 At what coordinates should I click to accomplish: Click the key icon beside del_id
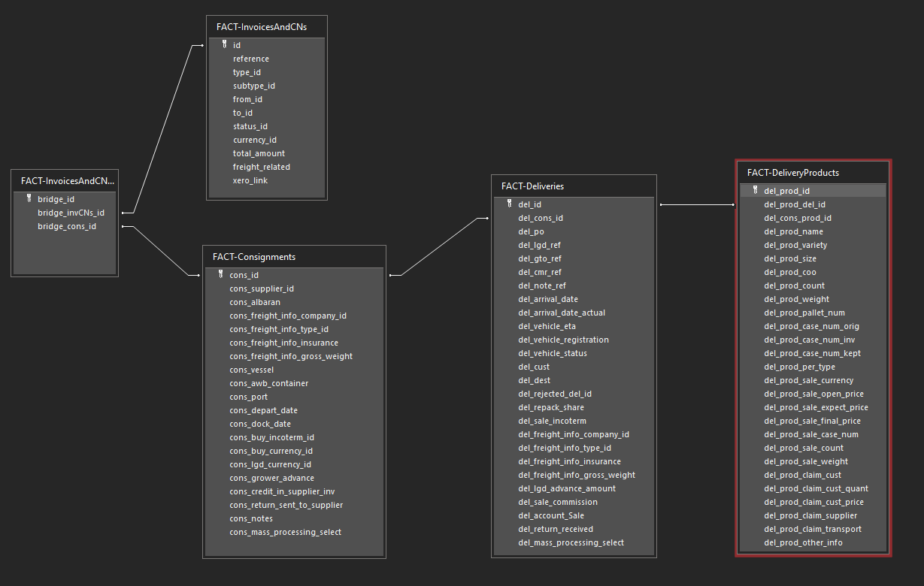point(509,204)
